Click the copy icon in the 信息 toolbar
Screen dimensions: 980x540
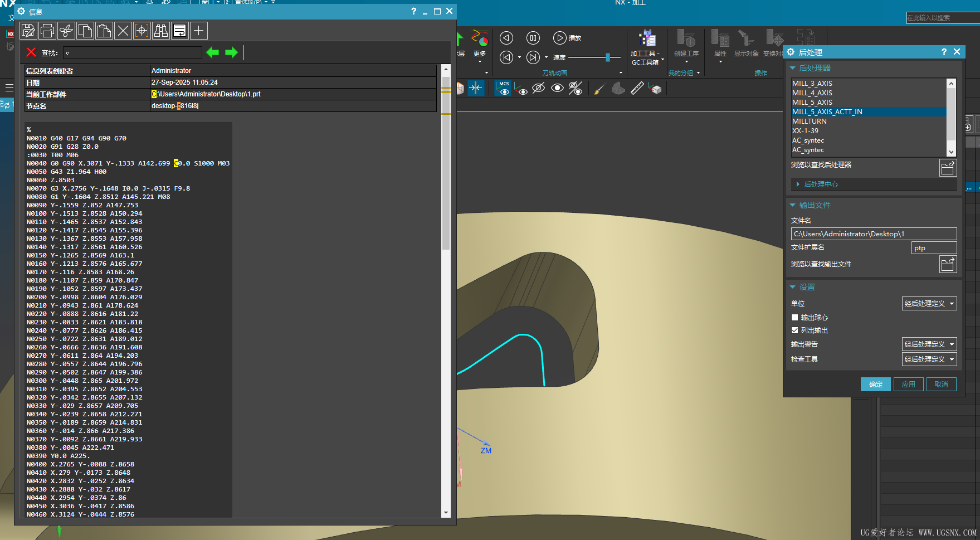(85, 31)
